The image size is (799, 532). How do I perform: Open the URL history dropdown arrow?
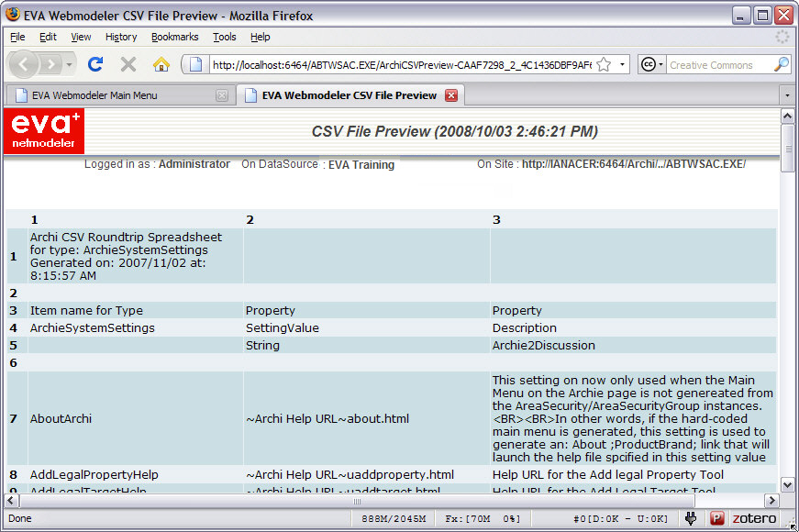[623, 64]
